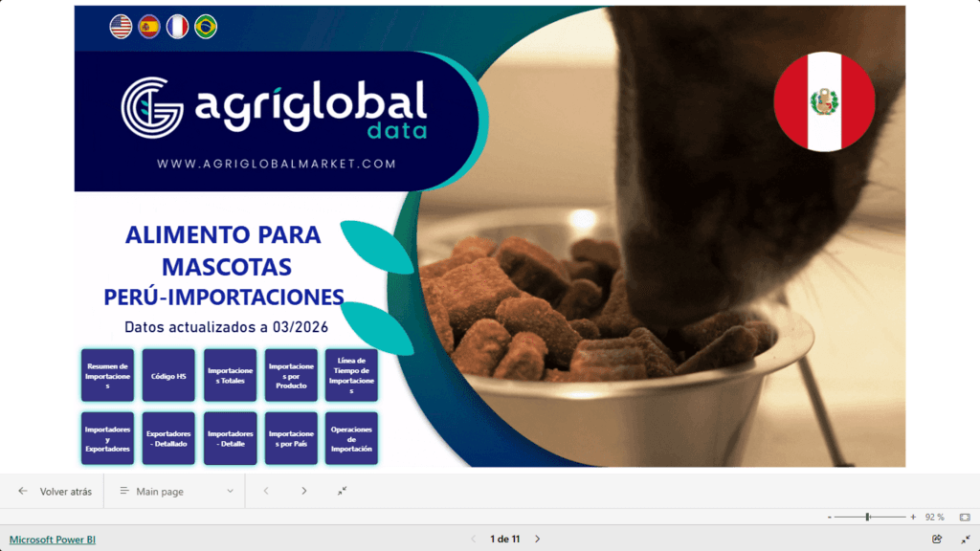The height and width of the screenshot is (551, 980).
Task: Open the "Resumen de Importaciones" page tile
Action: click(x=107, y=374)
